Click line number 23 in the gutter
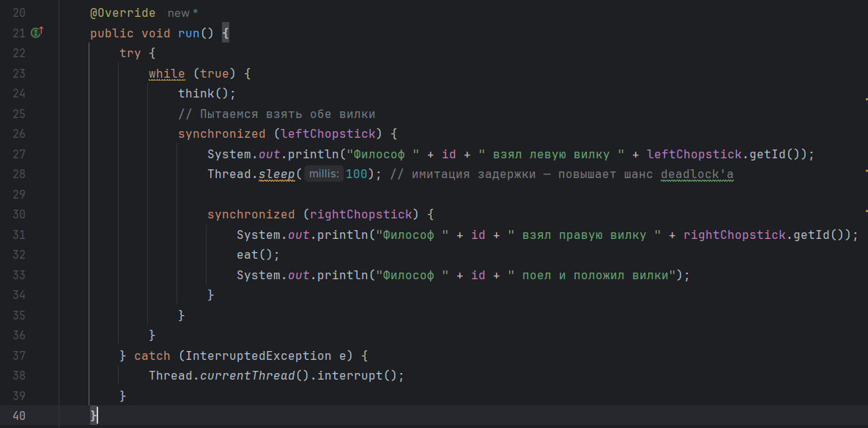Screen dimensions: 868x428 18,73
